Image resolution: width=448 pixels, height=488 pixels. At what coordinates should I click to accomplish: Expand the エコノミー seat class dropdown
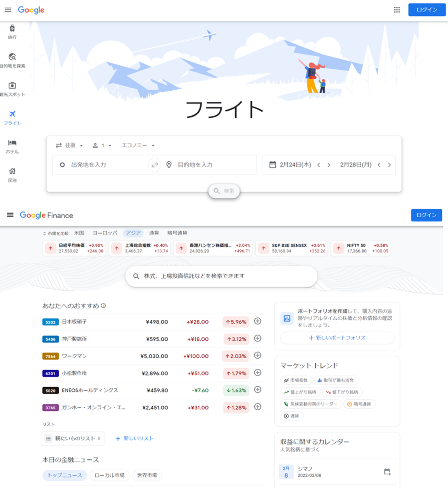pyautogui.click(x=138, y=146)
